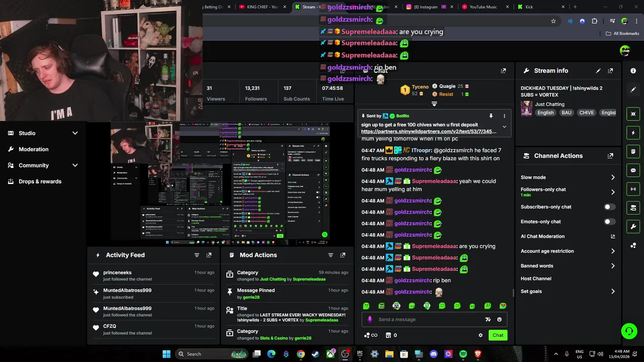This screenshot has height=362, width=644.
Task: Expand Set goals options
Action: (613, 292)
